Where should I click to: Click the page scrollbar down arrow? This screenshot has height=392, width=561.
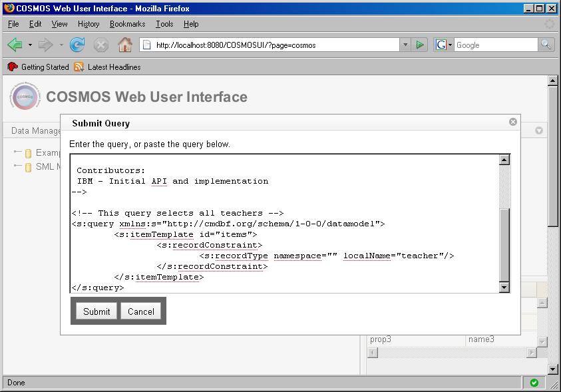click(x=552, y=369)
